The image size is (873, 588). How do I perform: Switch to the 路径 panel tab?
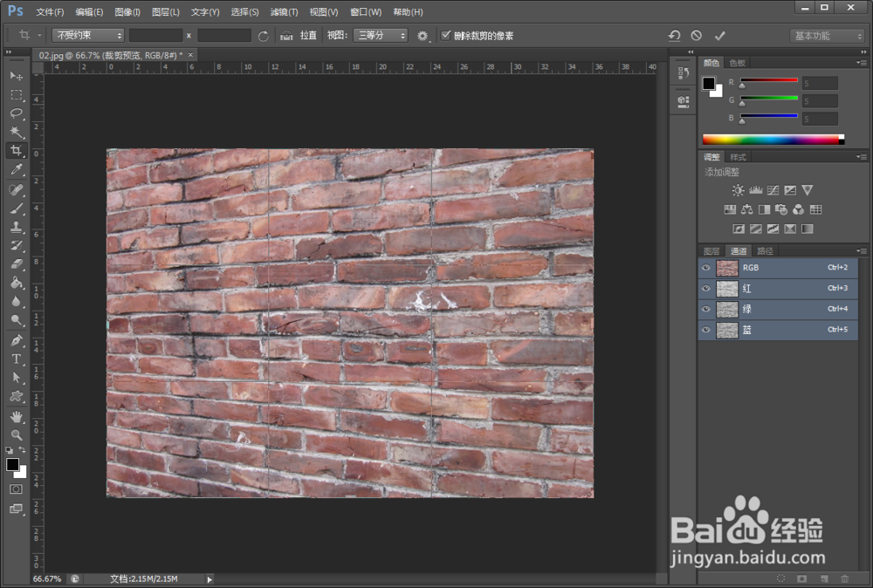[765, 251]
